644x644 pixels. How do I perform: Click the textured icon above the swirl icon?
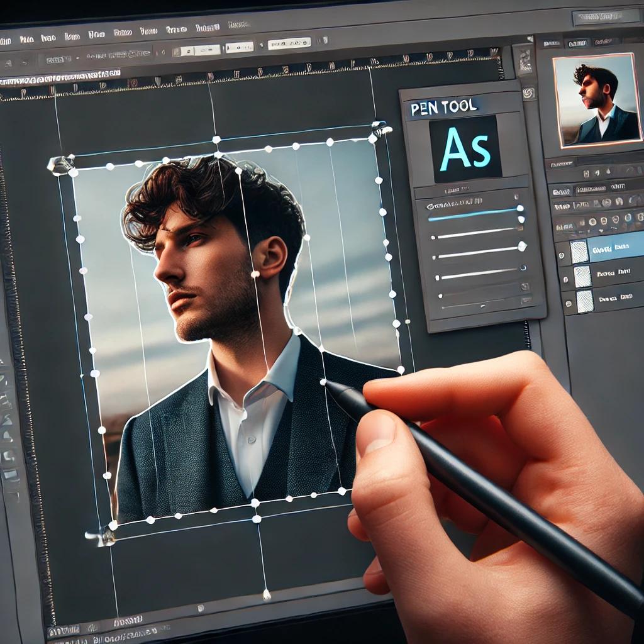click(x=525, y=60)
